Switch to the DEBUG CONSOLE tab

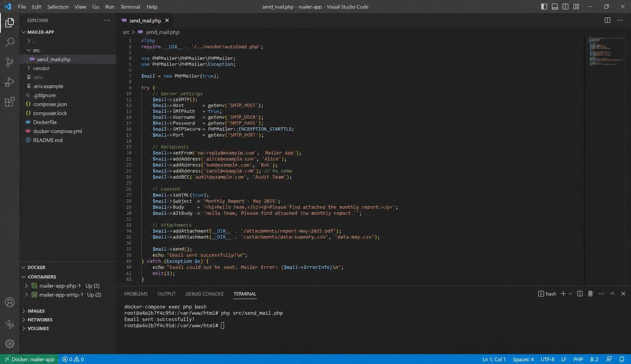(205, 294)
